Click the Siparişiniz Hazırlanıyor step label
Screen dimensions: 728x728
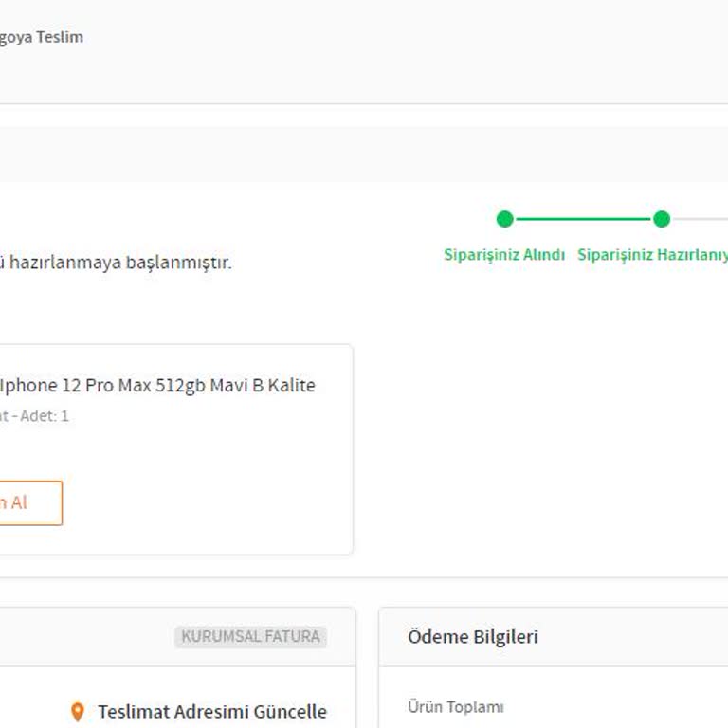652,255
